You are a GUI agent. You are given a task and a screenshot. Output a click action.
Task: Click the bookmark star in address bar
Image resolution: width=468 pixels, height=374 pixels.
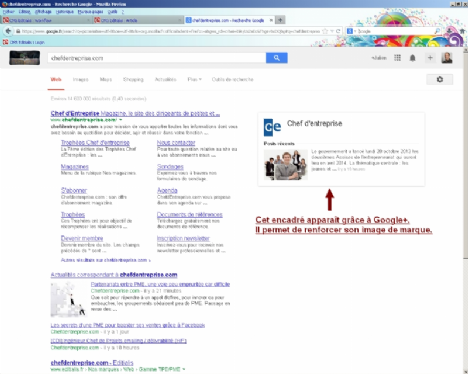tap(325, 31)
